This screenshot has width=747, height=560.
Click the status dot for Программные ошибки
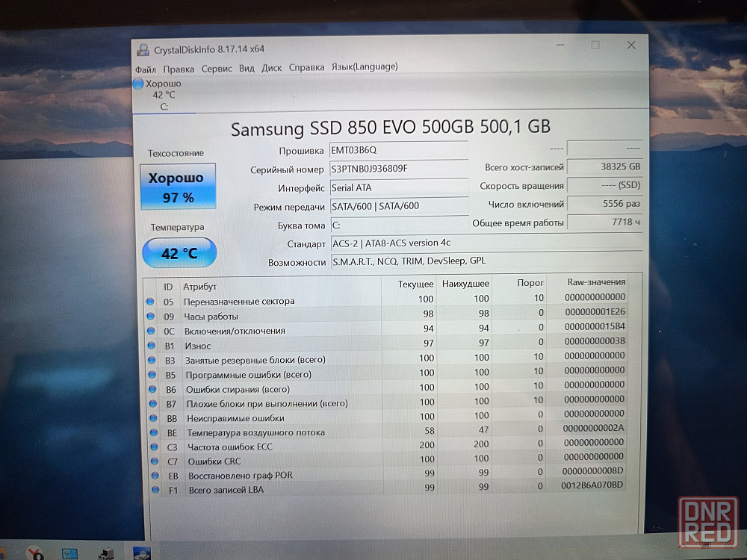[152, 374]
